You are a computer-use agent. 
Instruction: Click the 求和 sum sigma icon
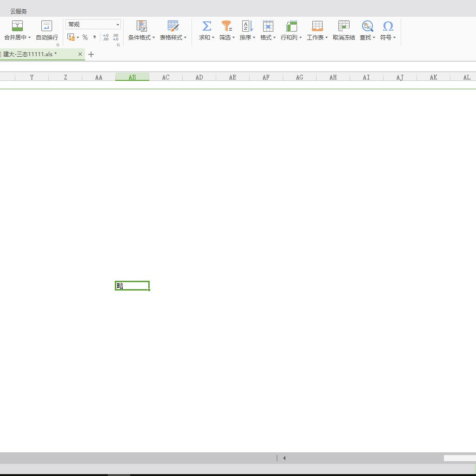pyautogui.click(x=206, y=26)
